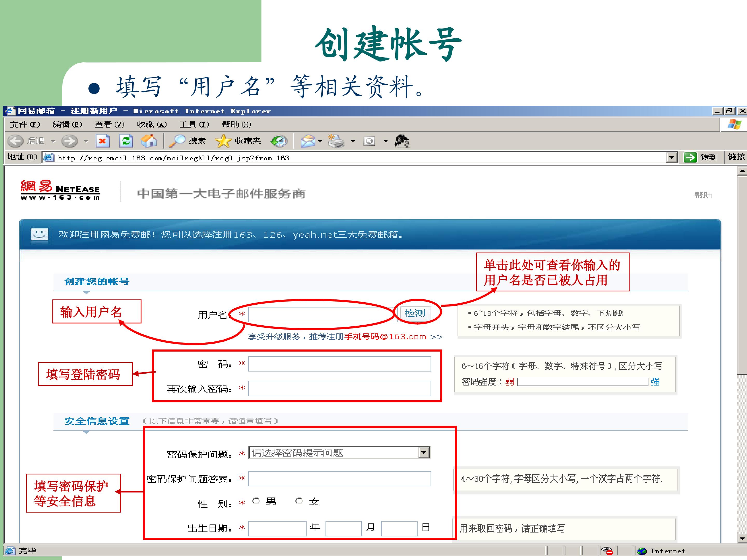Click the 搜索 Search toolbar label

point(197,141)
